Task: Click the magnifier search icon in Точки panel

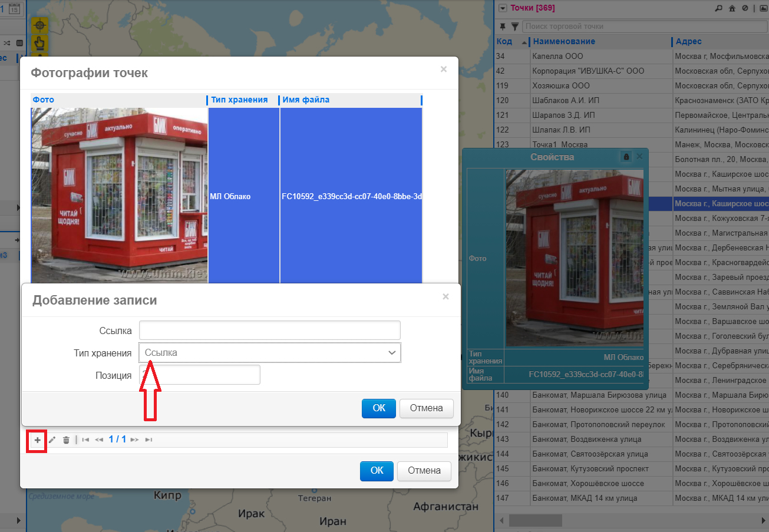Action: tap(718, 8)
